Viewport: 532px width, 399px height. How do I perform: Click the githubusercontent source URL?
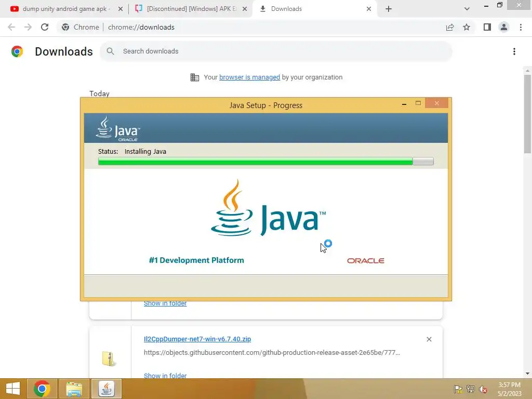(272, 353)
